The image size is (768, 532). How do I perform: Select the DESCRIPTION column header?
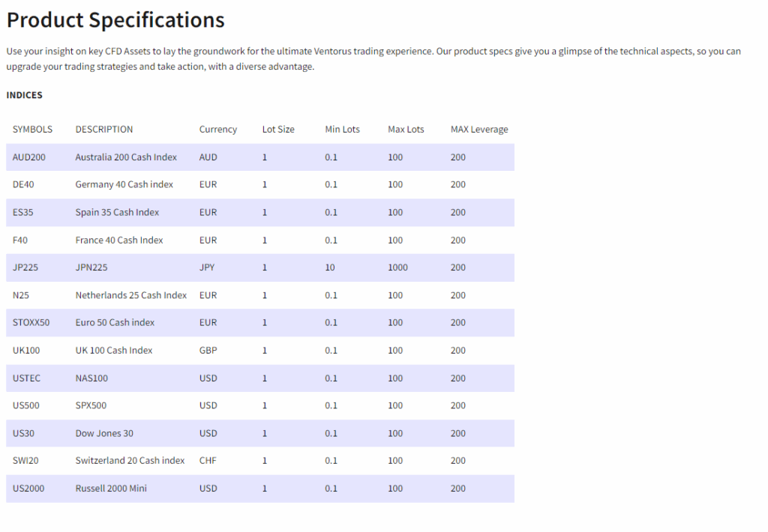(x=104, y=130)
